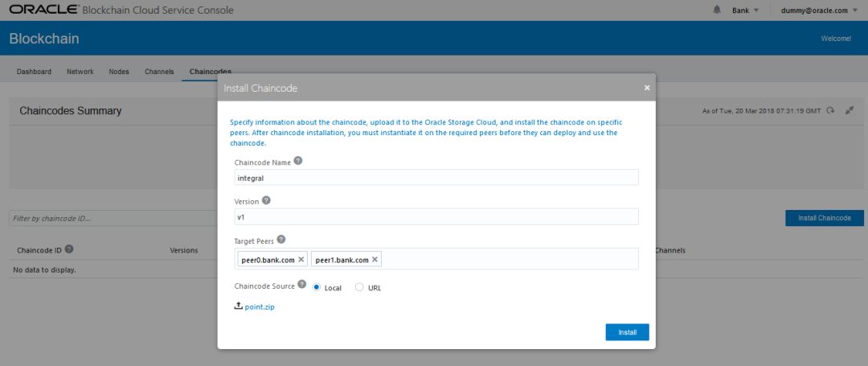Click help icon beside Chaincode ID column
868x366 pixels.
(69, 250)
